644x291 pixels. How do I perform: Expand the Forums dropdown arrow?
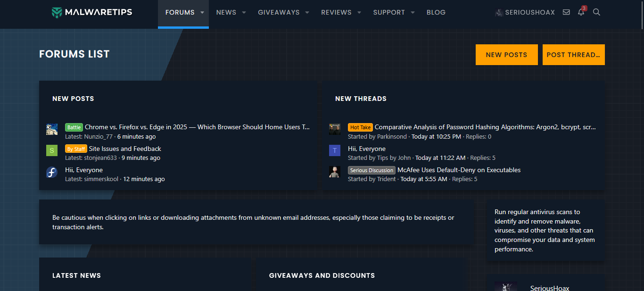pyautogui.click(x=202, y=13)
